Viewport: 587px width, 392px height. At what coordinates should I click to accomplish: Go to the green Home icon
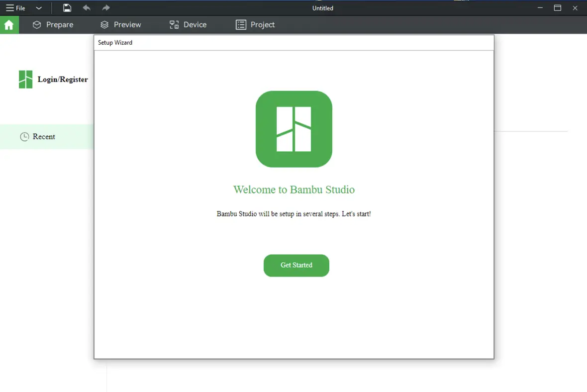tap(9, 25)
